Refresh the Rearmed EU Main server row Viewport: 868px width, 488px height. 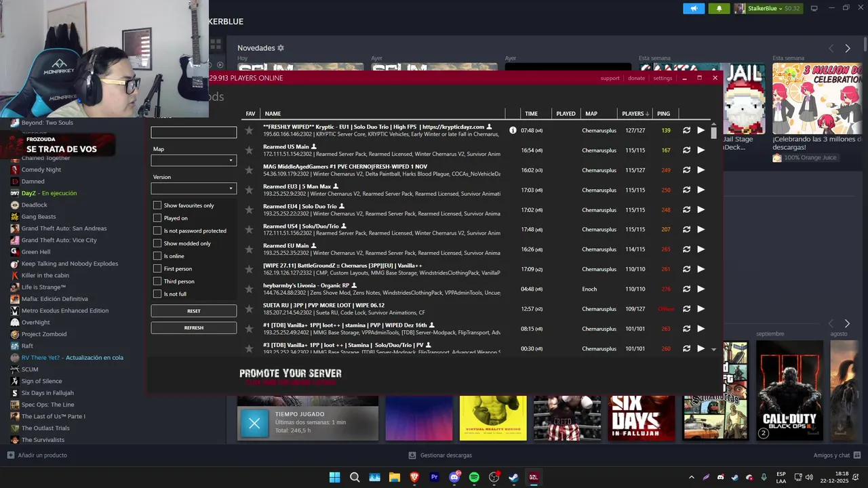pyautogui.click(x=686, y=249)
